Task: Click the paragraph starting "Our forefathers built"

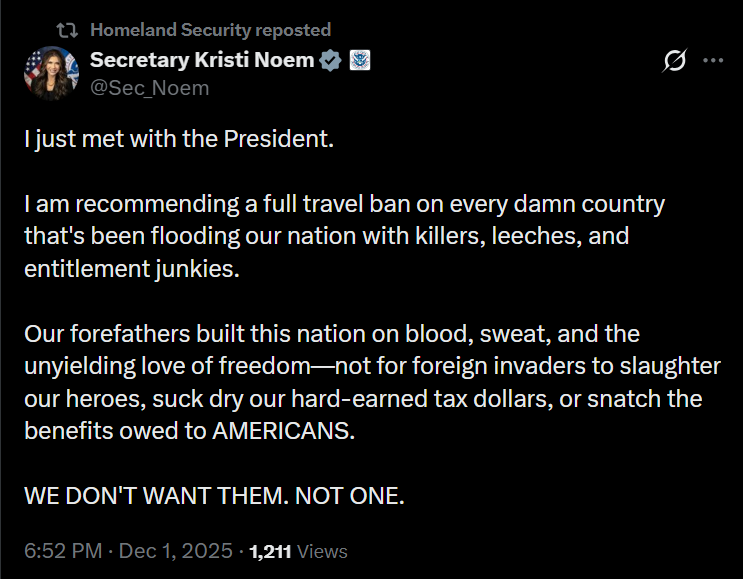Action: pyautogui.click(x=372, y=382)
